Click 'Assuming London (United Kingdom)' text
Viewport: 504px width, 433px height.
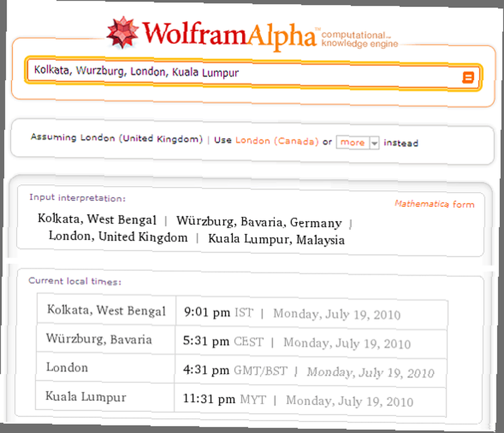117,138
